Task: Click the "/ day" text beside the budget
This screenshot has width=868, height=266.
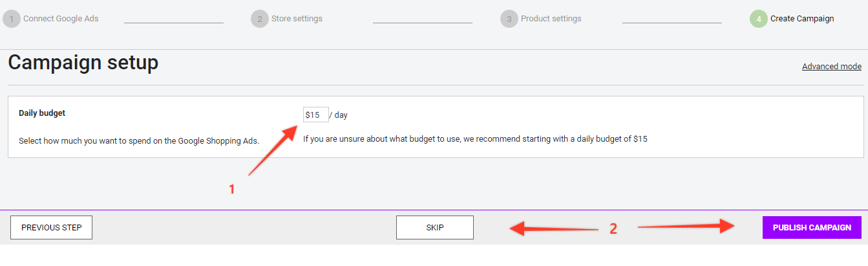Action: 339,115
